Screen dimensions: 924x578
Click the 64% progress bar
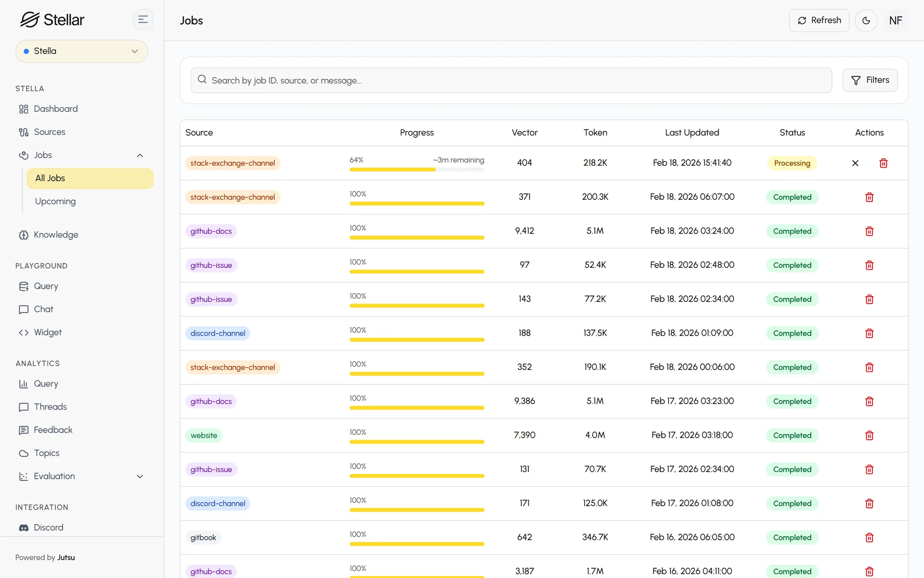pyautogui.click(x=417, y=170)
